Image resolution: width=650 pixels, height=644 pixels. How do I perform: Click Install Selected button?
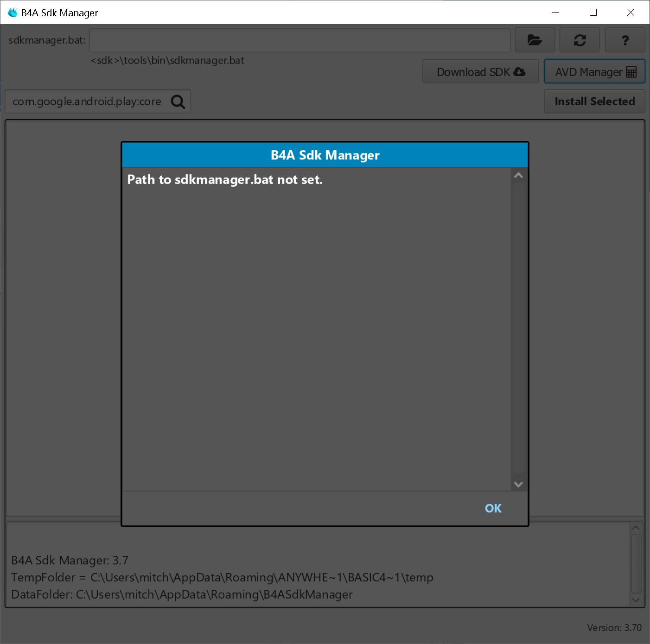(x=595, y=102)
